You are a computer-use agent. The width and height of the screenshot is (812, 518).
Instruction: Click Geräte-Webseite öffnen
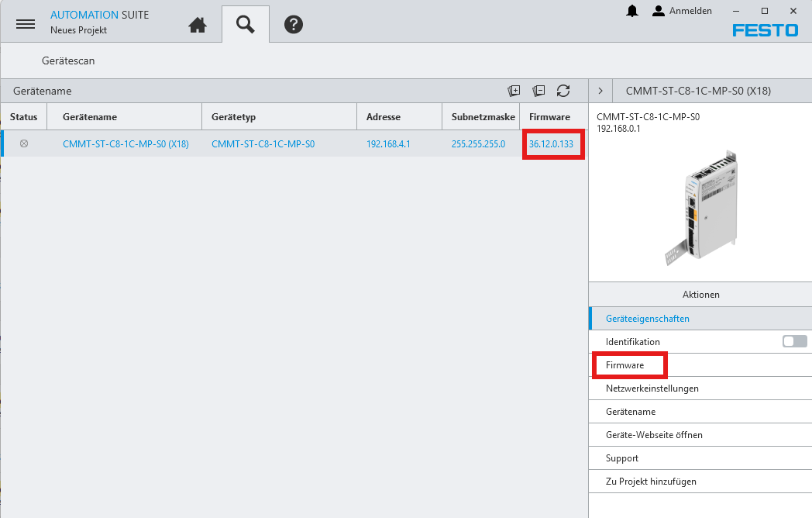[x=700, y=435]
